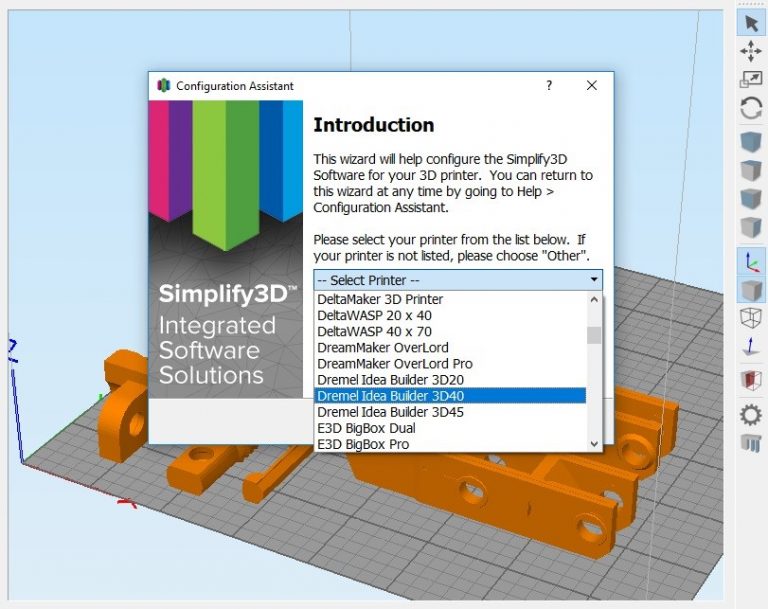Viewport: 768px width, 609px height.
Task: Click the printer list scrollbar thumb
Action: pyautogui.click(x=594, y=335)
